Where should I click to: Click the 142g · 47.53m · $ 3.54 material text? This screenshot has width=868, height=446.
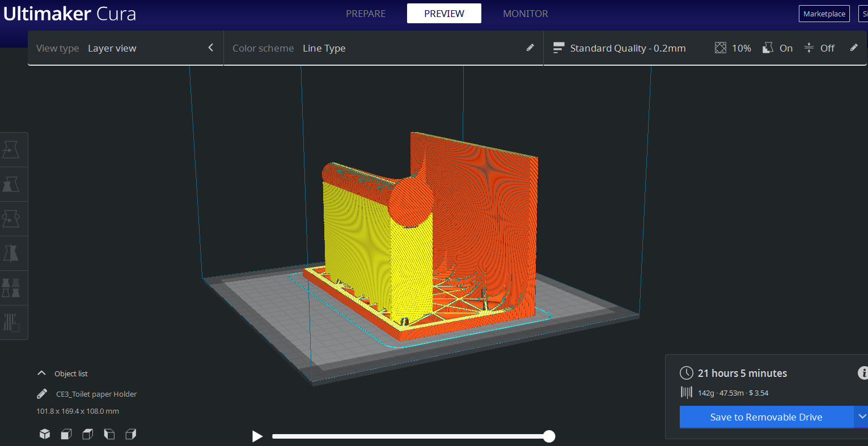(x=733, y=393)
